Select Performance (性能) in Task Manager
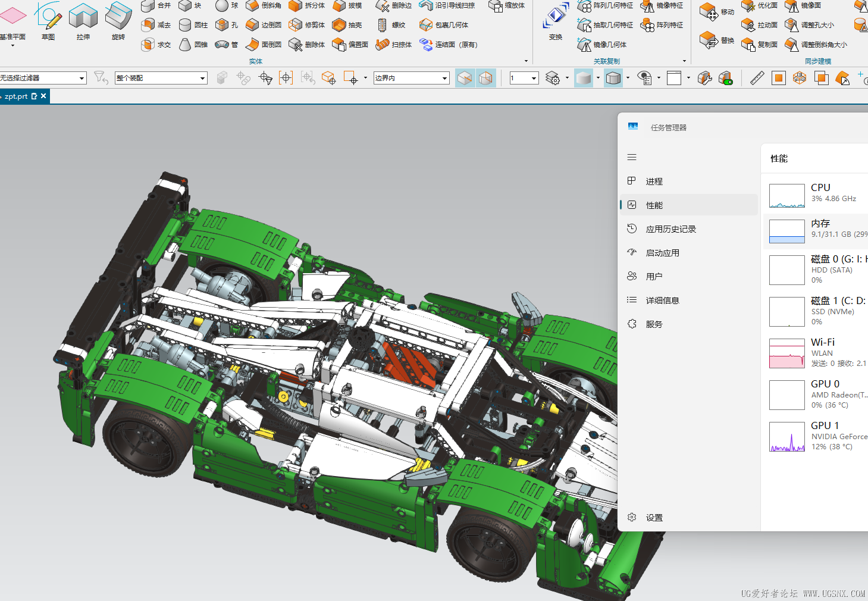Image resolution: width=868 pixels, height=601 pixels. [689, 205]
